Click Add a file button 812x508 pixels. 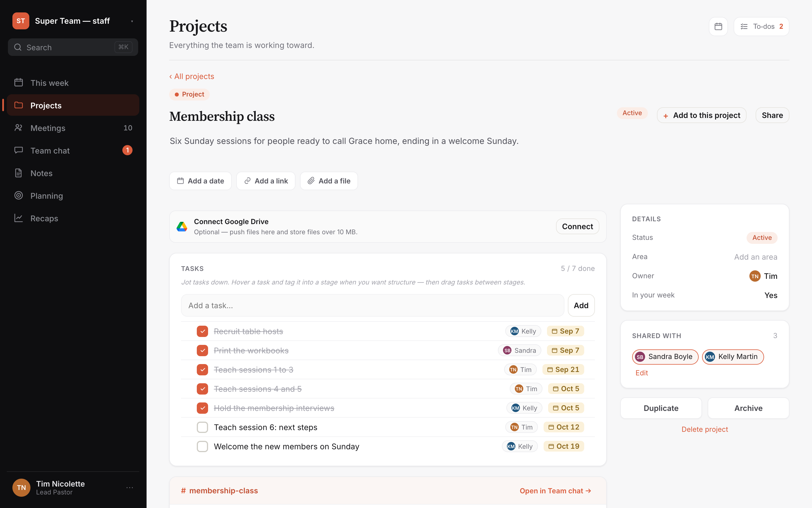(329, 181)
